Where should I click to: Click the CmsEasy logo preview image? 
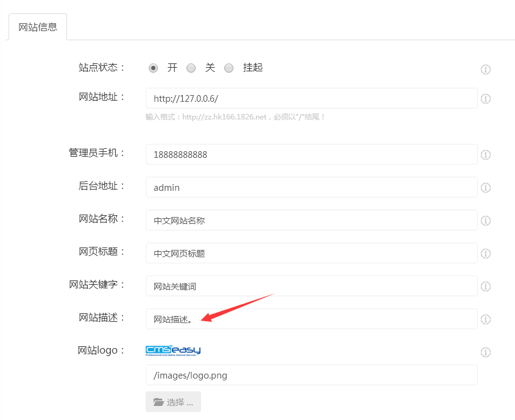173,350
